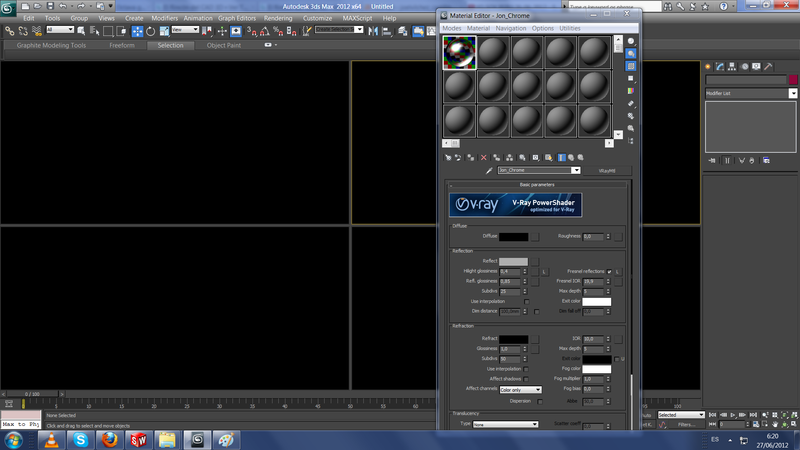
Task: Toggle the Angle Snap icon
Action: pyautogui.click(x=265, y=31)
